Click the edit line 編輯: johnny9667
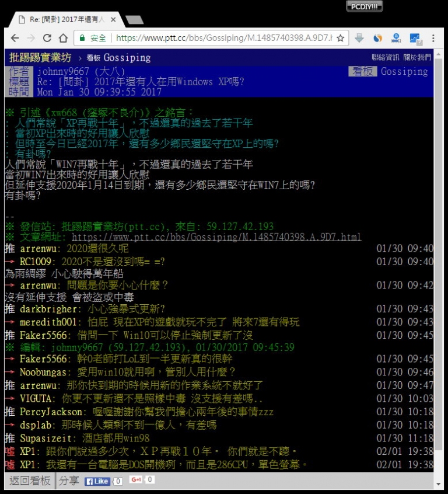448x494 pixels. 150,347
